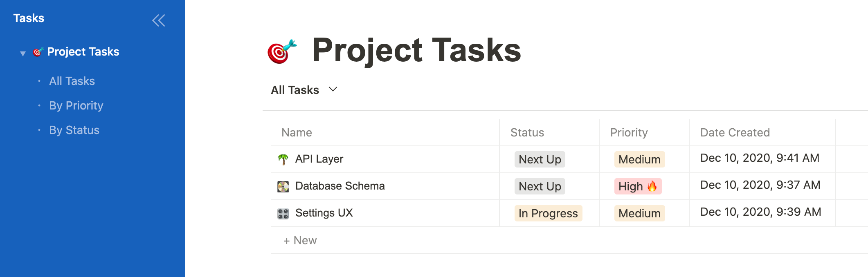Click the In Progress status tag
This screenshot has height=277, width=868.
(548, 213)
